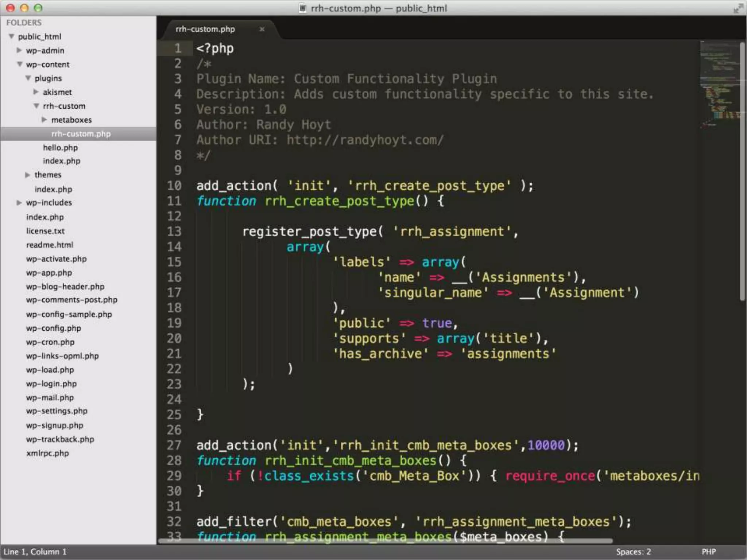Open hello.php in the sidebar

point(60,148)
